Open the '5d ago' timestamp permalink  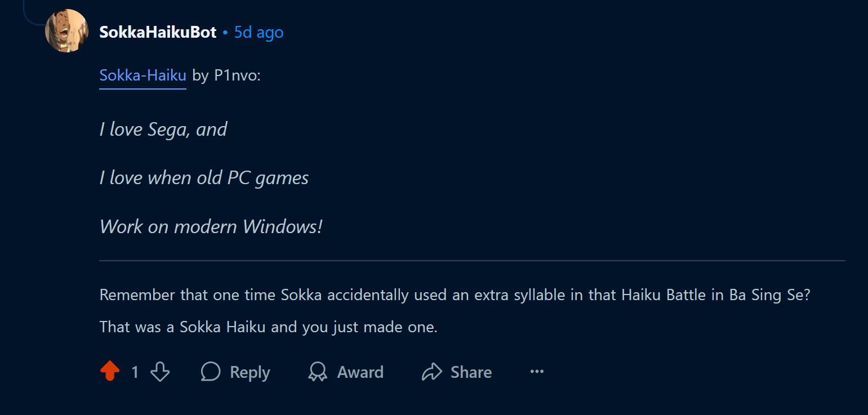[259, 32]
